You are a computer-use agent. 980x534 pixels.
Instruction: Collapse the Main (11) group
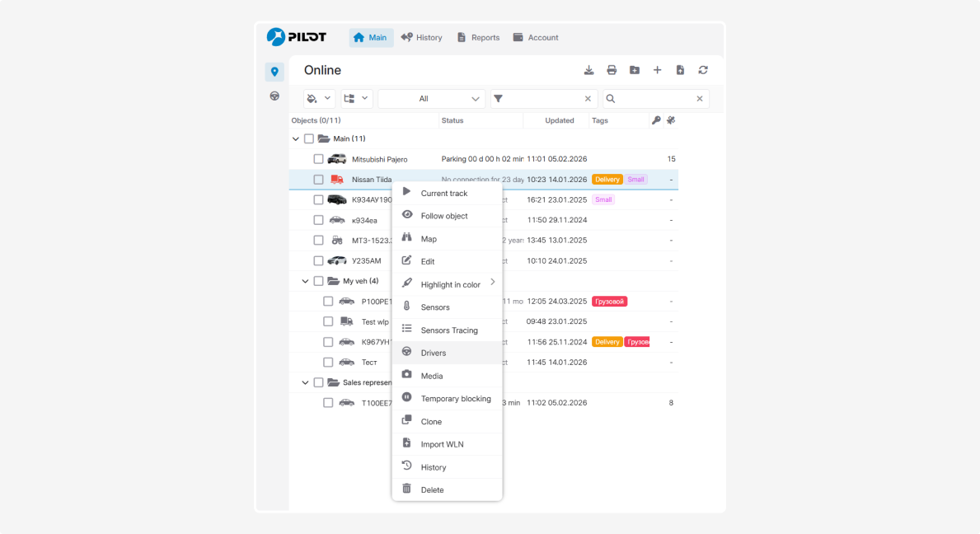coord(296,139)
